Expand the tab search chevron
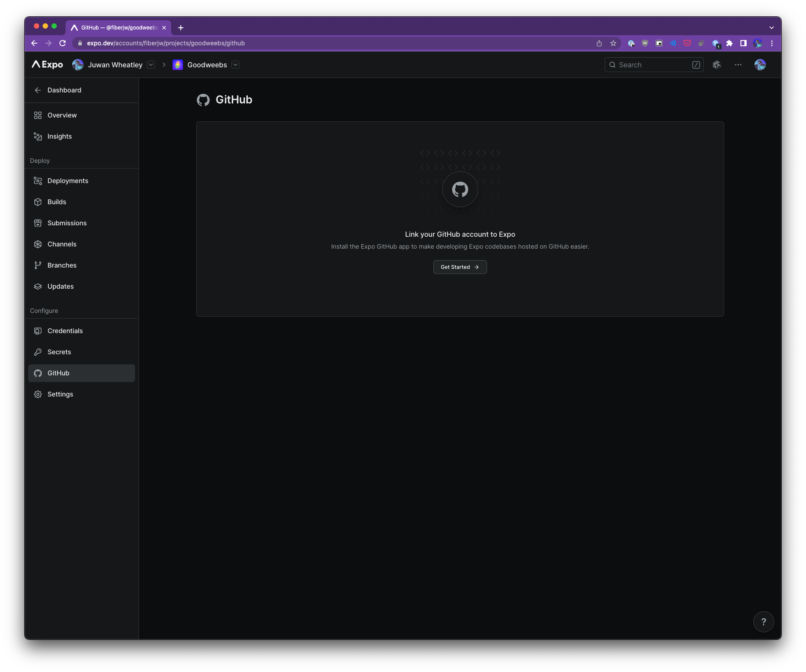The width and height of the screenshot is (806, 672). tap(771, 28)
